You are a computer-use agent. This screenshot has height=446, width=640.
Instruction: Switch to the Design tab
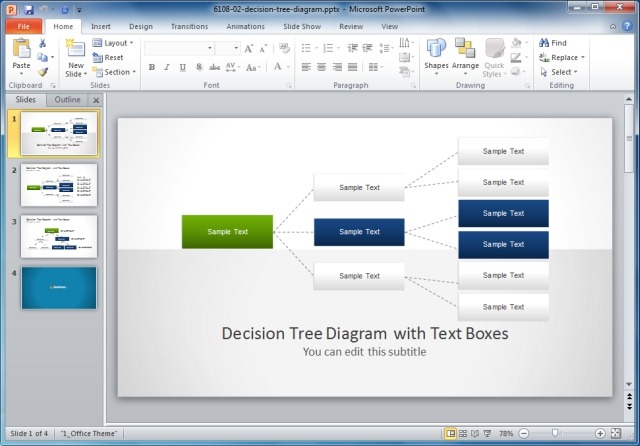pos(141,27)
